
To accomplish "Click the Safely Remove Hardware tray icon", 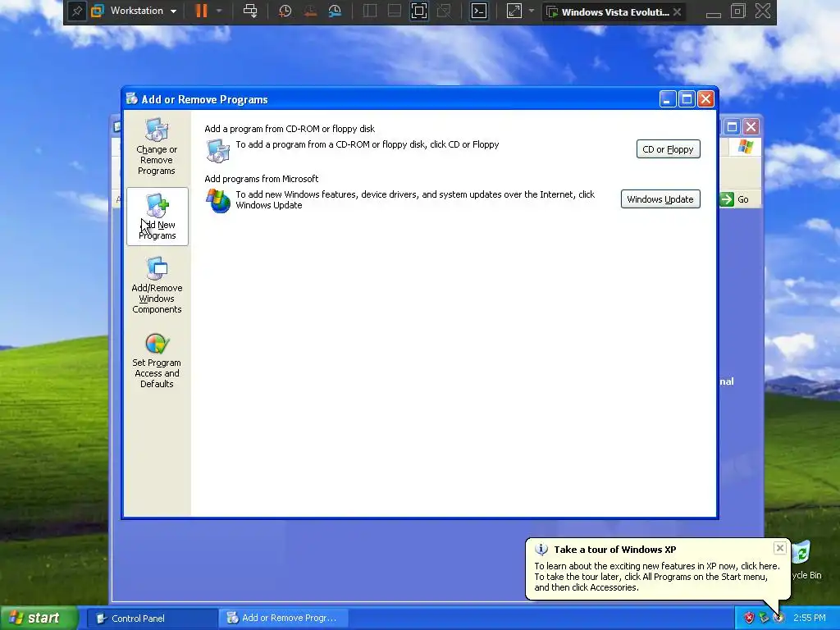I will tap(764, 619).
